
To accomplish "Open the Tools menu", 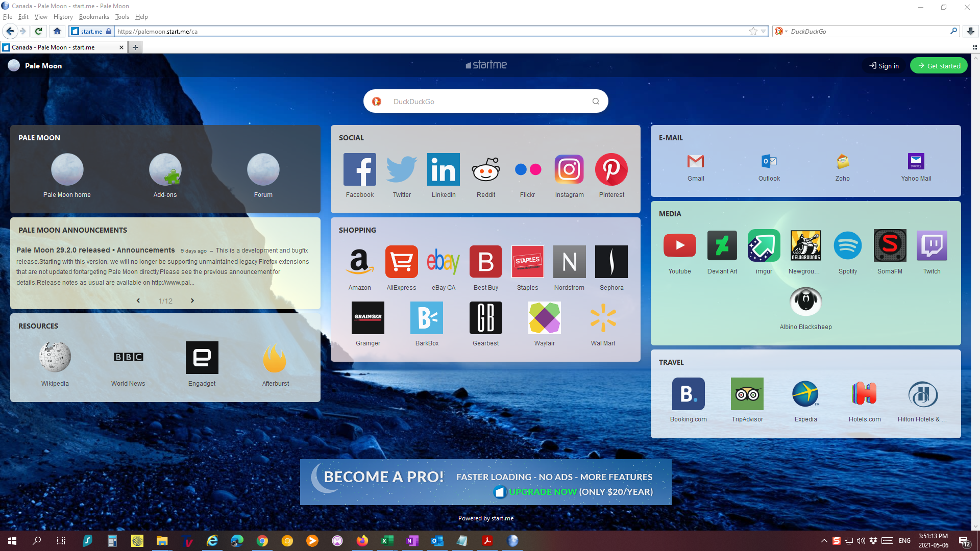I will tap(122, 17).
